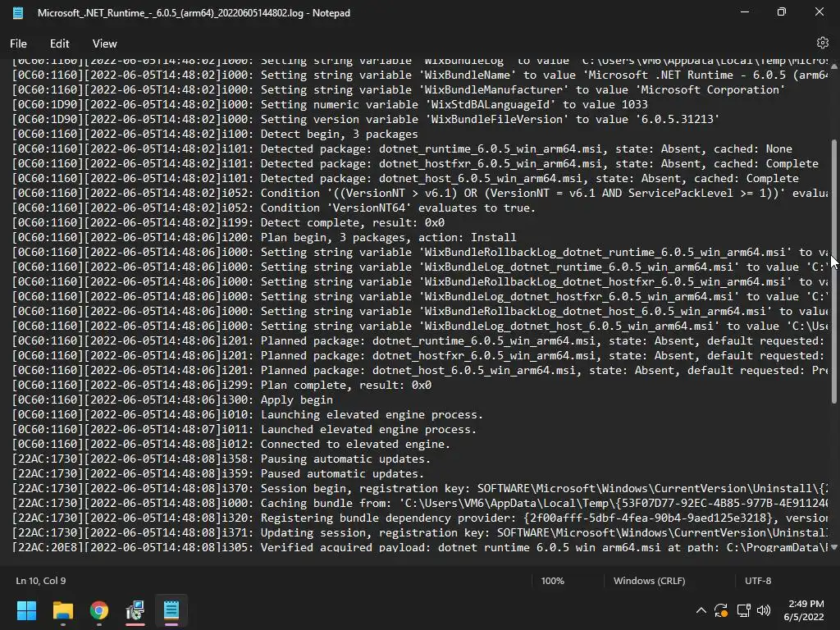Click the line 'Launching elevated engine process.'
The image size is (840, 630).
coord(248,414)
